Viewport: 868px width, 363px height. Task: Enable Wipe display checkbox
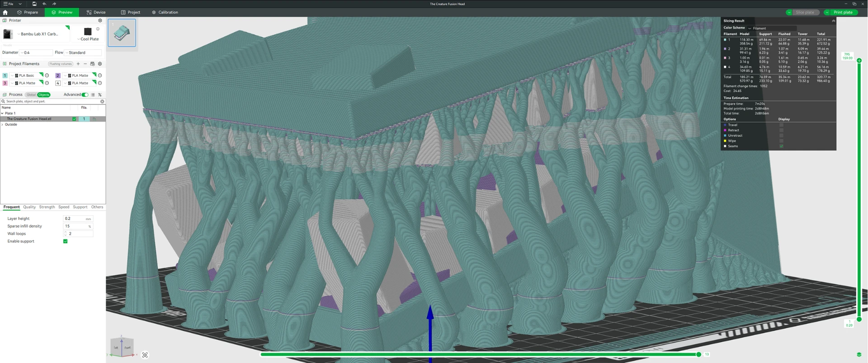click(781, 141)
